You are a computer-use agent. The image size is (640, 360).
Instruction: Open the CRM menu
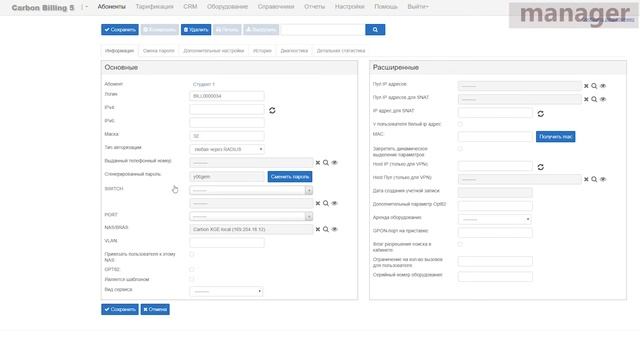pyautogui.click(x=190, y=7)
